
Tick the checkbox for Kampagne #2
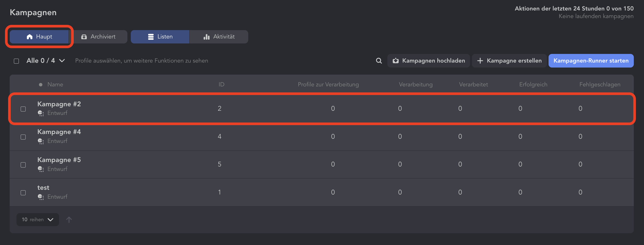tap(23, 109)
